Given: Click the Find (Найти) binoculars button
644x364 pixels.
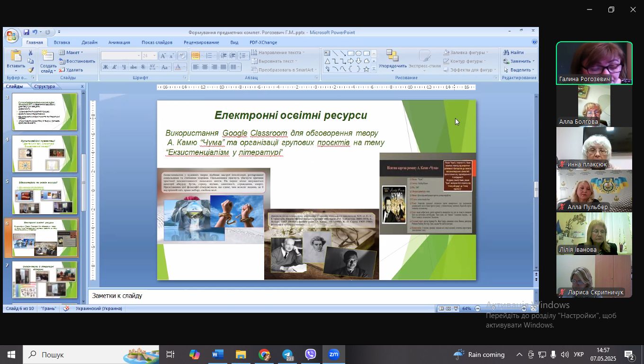Looking at the screenshot, I should (x=513, y=53).
